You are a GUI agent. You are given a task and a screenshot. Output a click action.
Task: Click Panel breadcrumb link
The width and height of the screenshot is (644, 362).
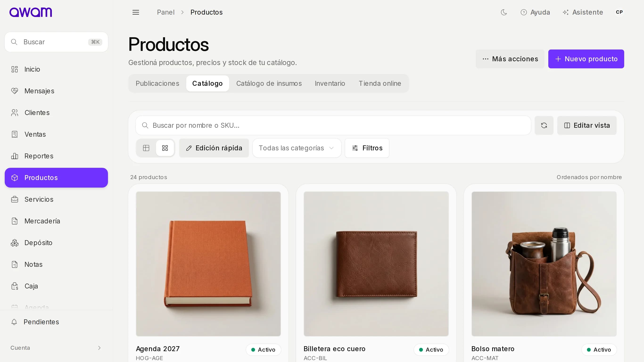[x=165, y=12]
